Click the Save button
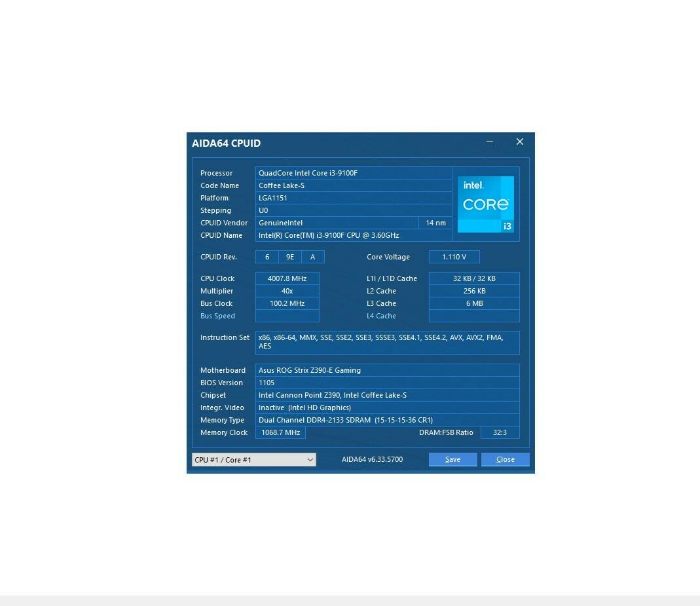The height and width of the screenshot is (606, 700). [452, 459]
